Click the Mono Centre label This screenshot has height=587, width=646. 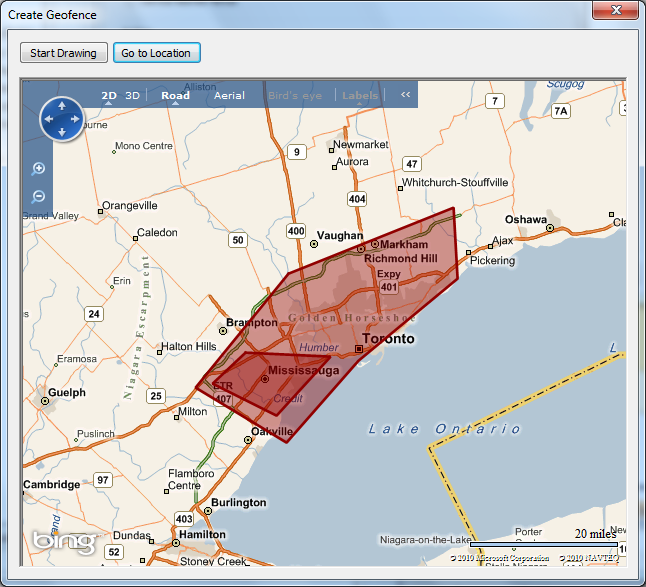pyautogui.click(x=144, y=146)
